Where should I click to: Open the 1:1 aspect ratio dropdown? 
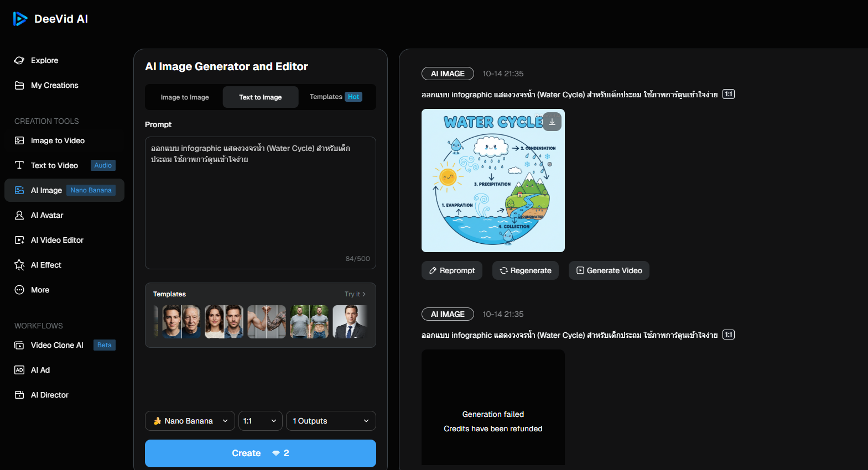click(x=260, y=421)
